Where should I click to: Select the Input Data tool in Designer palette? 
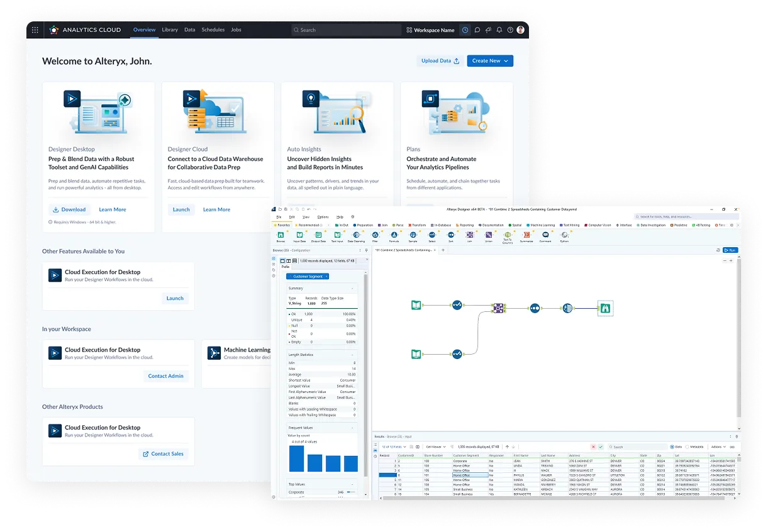(299, 236)
